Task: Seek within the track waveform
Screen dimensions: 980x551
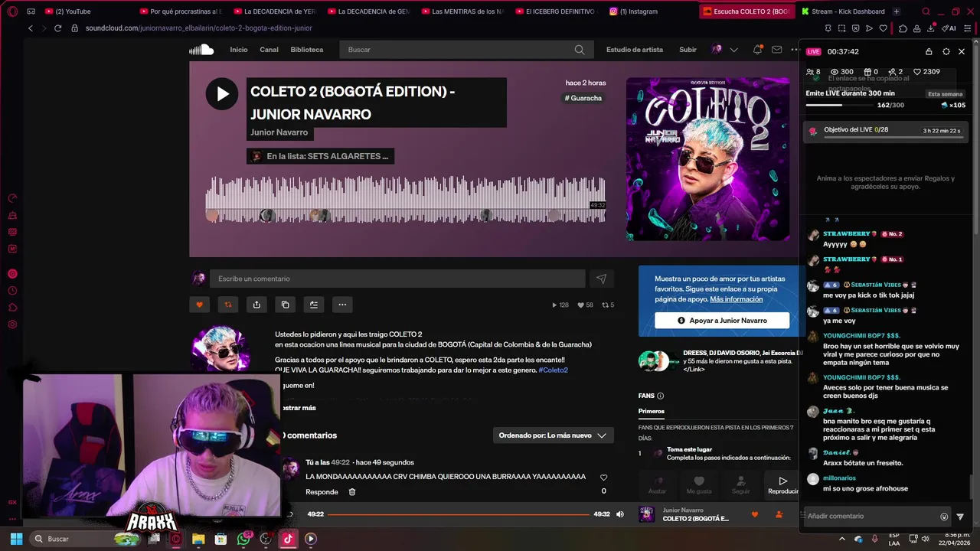Action: pos(405,199)
